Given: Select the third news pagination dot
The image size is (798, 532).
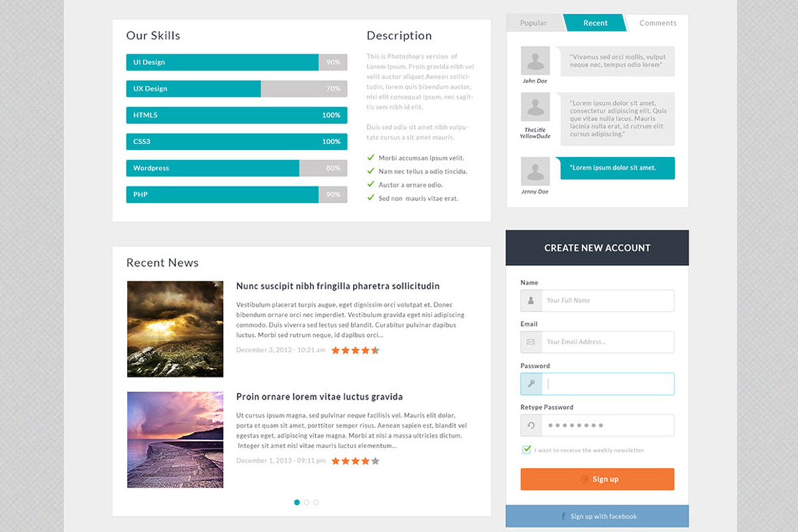Looking at the screenshot, I should pyautogui.click(x=316, y=502).
